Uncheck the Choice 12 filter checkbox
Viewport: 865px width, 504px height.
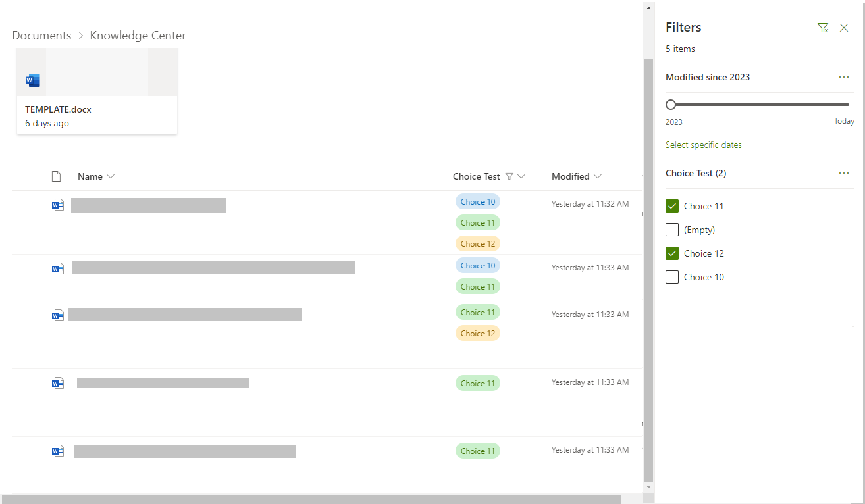(672, 253)
